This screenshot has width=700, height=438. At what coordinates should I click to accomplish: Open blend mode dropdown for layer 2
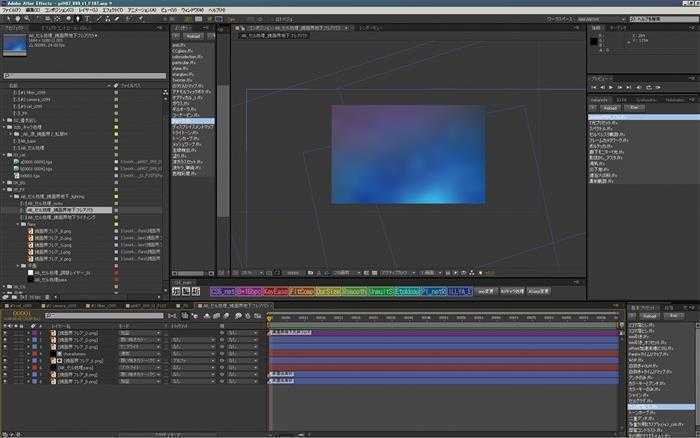tap(139, 340)
